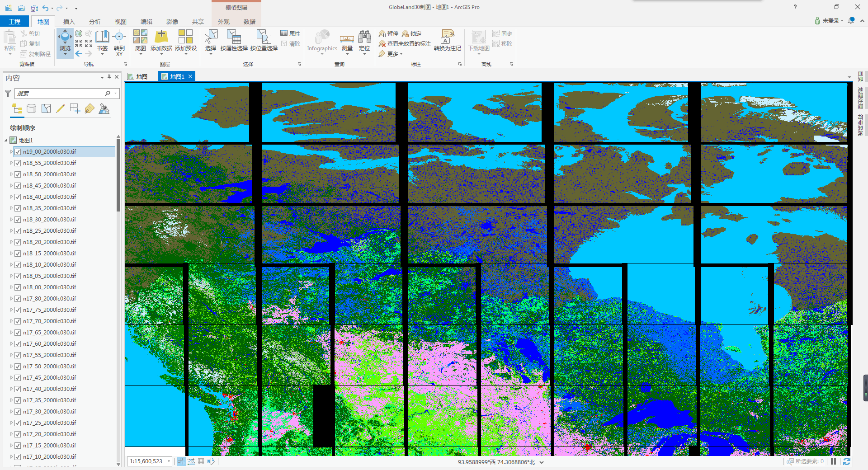List by selection in Contents pane
The image size is (868, 470).
pyautogui.click(x=46, y=109)
